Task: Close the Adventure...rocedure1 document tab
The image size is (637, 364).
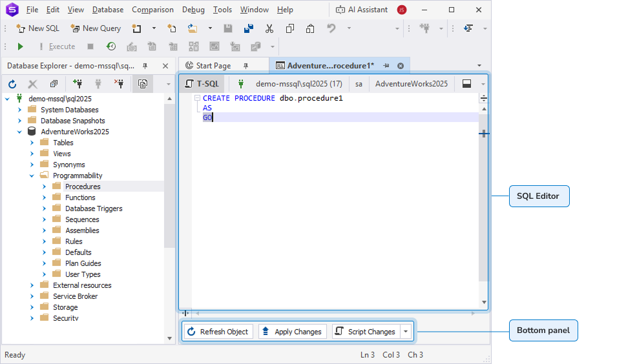Action: [401, 66]
